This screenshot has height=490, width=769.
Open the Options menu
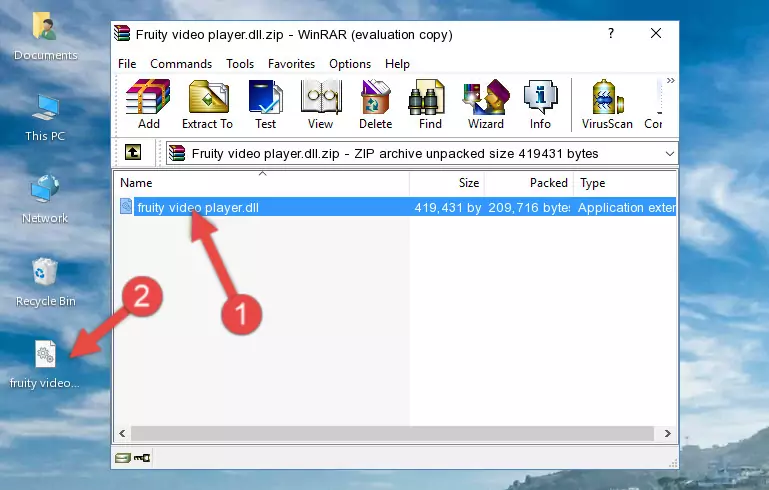tap(350, 64)
